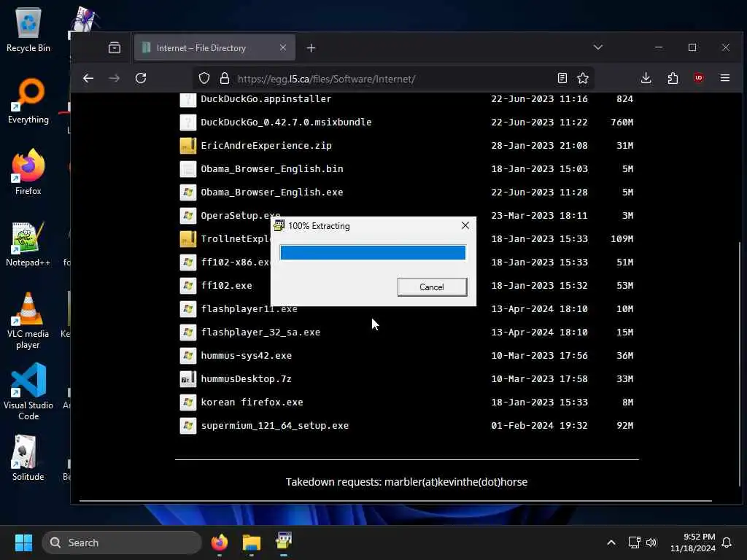Select the Internet – File Directory tab
The height and width of the screenshot is (560, 747).
pos(214,47)
